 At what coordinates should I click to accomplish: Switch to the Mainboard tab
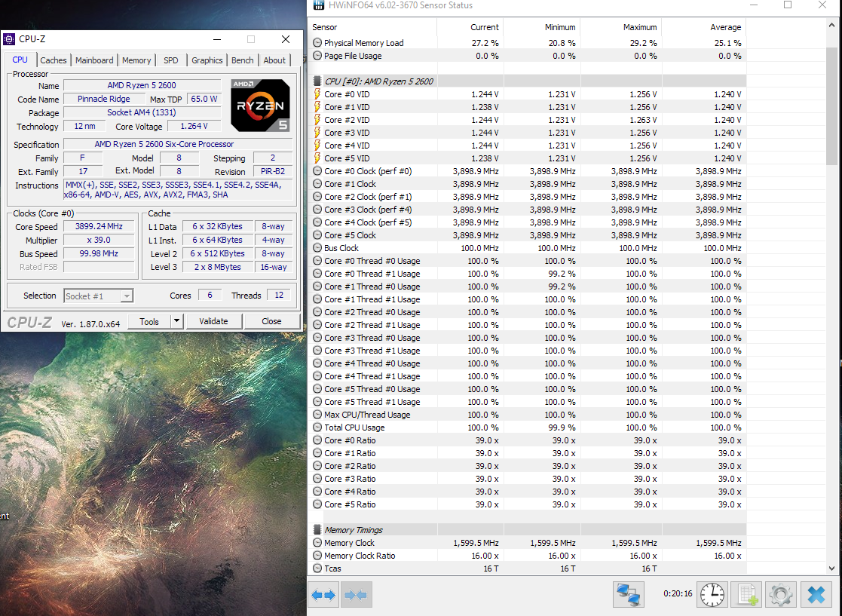point(94,60)
